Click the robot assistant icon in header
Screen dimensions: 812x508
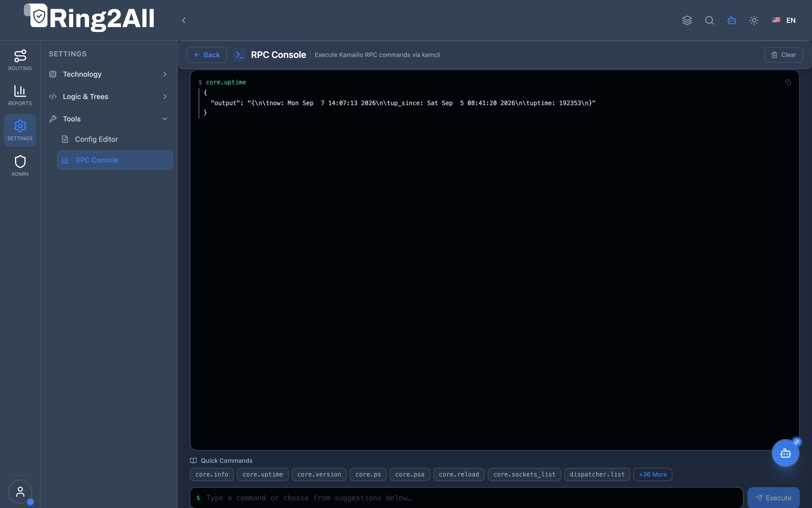[732, 21]
